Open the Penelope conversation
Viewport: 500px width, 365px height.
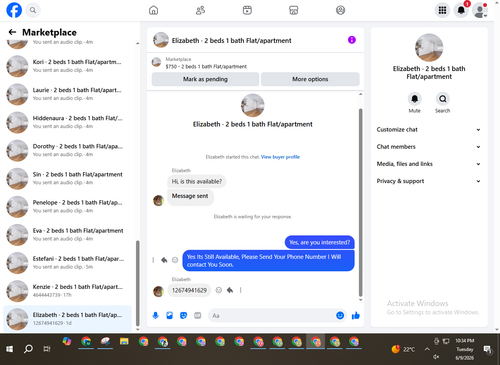[68, 206]
